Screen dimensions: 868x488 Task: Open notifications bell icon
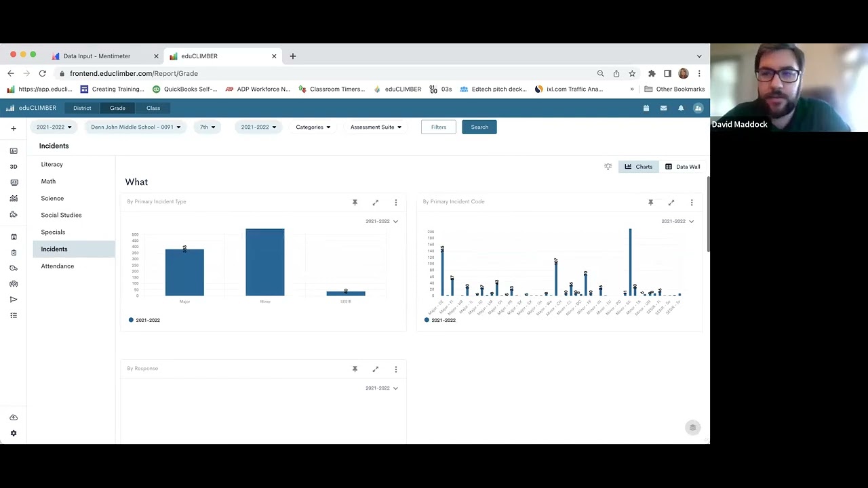pyautogui.click(x=681, y=108)
